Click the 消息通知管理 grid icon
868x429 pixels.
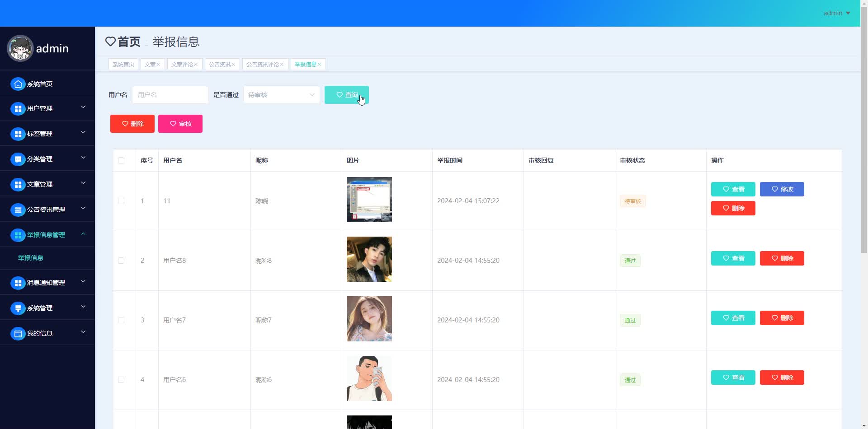coord(18,283)
